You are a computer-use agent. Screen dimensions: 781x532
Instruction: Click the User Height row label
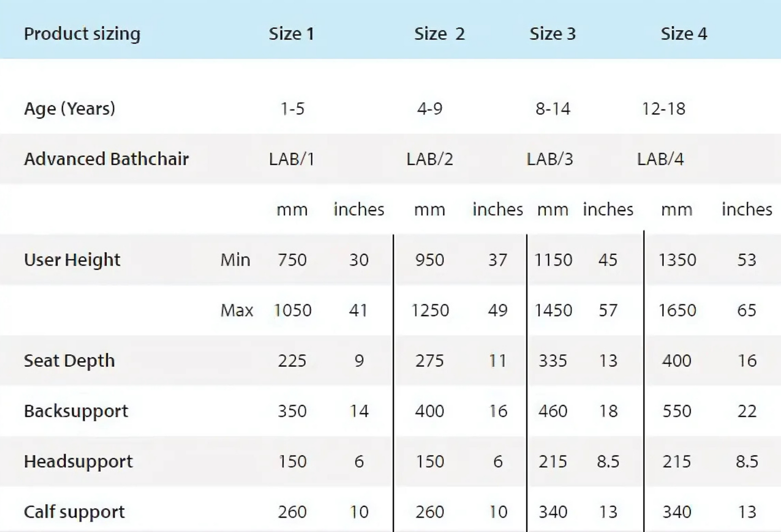tap(72, 260)
